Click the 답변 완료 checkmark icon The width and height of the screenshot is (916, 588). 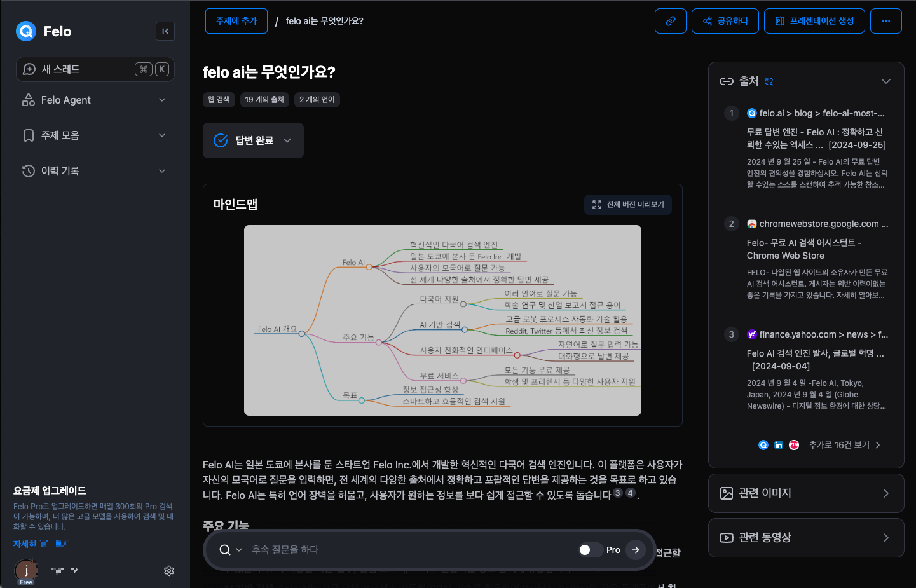pyautogui.click(x=221, y=140)
